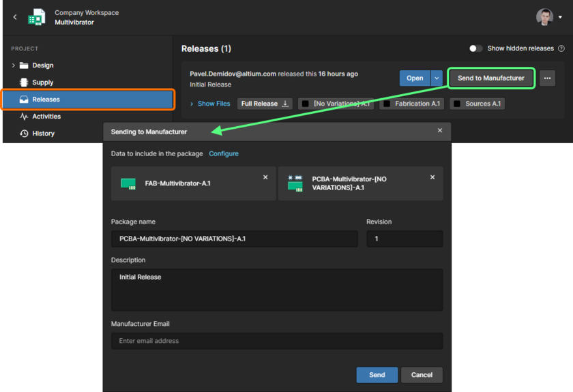The height and width of the screenshot is (392, 573).
Task: Remove PCBA-Multivibrator package item
Action: tap(432, 177)
